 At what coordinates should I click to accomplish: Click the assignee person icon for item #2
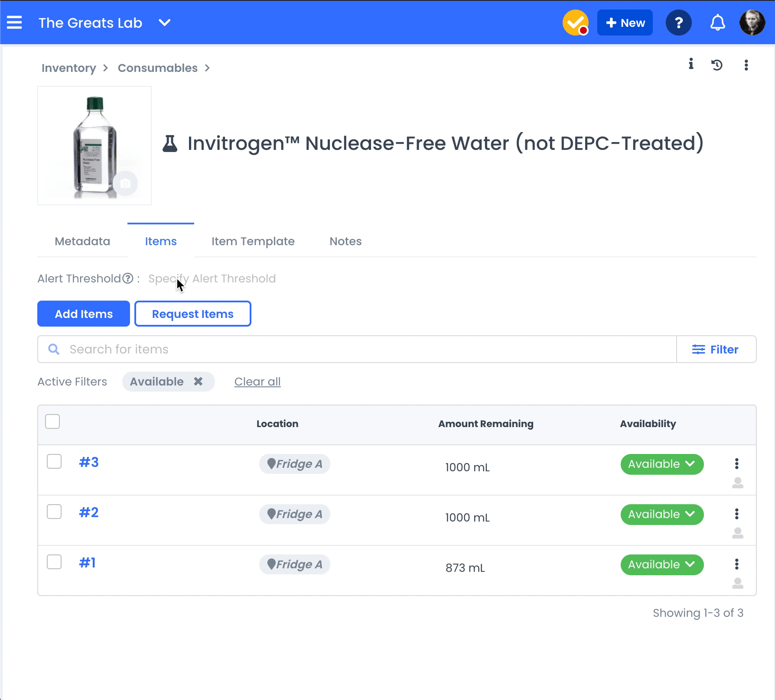pyautogui.click(x=738, y=533)
